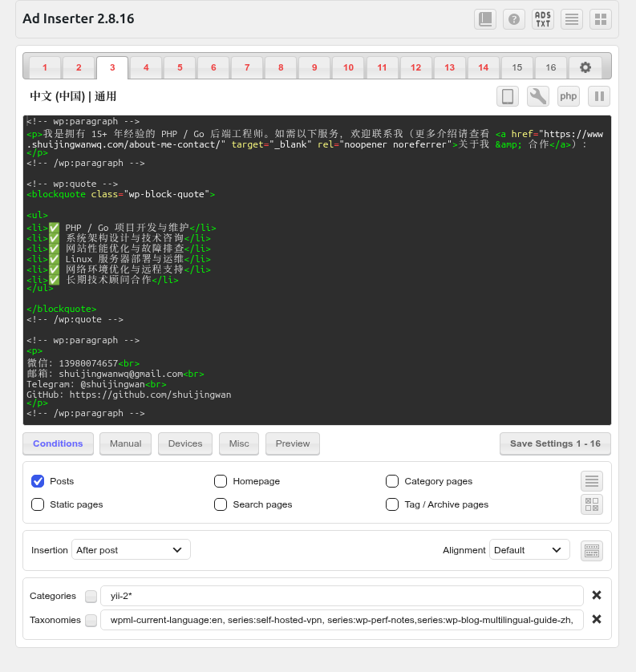
Task: Switch to block tab 9
Action: click(314, 67)
